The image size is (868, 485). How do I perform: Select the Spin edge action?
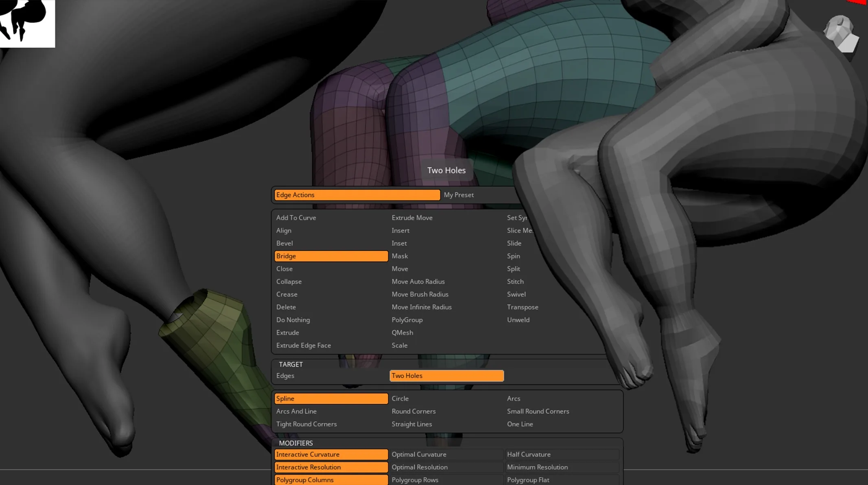point(513,256)
